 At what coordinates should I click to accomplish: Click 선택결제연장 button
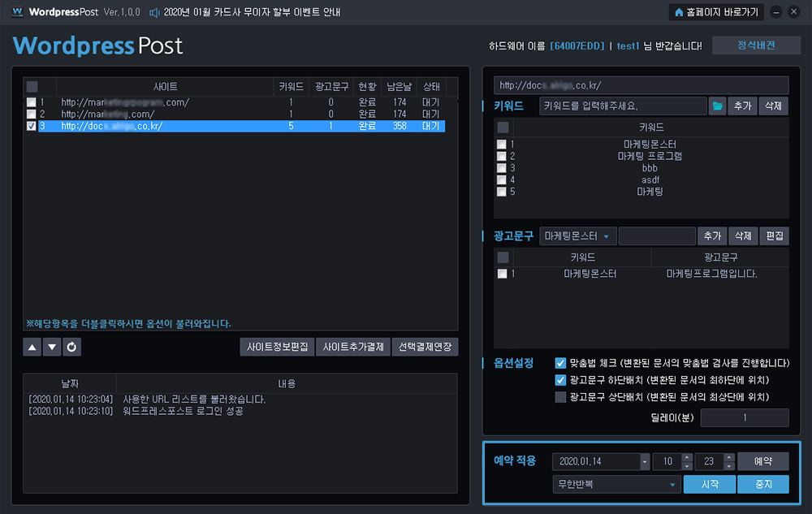pos(425,347)
